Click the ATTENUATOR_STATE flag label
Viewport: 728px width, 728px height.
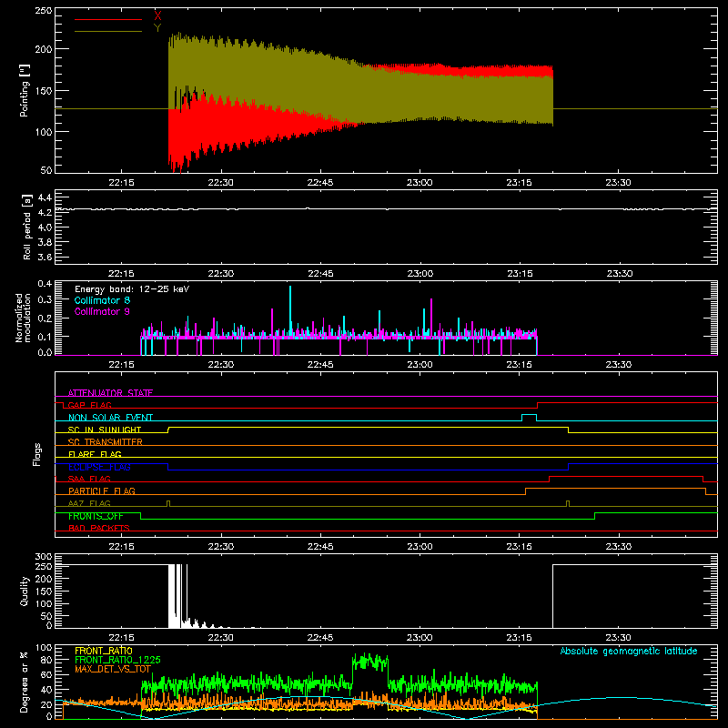110,393
